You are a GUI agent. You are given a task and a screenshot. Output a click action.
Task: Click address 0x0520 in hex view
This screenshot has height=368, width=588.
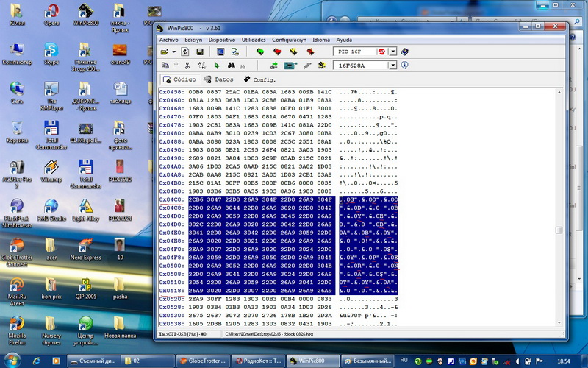[171, 299]
